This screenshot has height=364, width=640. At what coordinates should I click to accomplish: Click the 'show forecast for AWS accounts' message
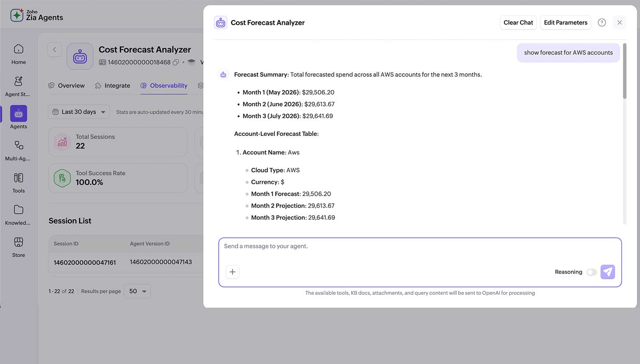[x=568, y=52]
